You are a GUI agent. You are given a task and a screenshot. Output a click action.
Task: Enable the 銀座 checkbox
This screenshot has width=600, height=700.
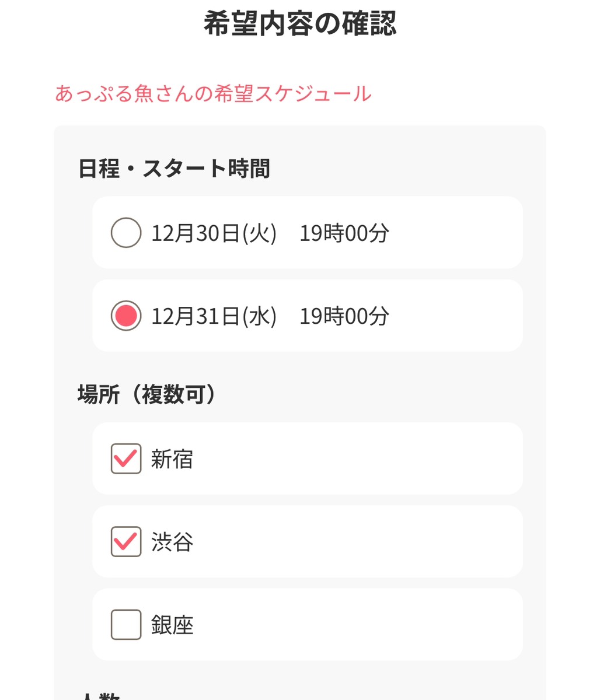pos(126,624)
